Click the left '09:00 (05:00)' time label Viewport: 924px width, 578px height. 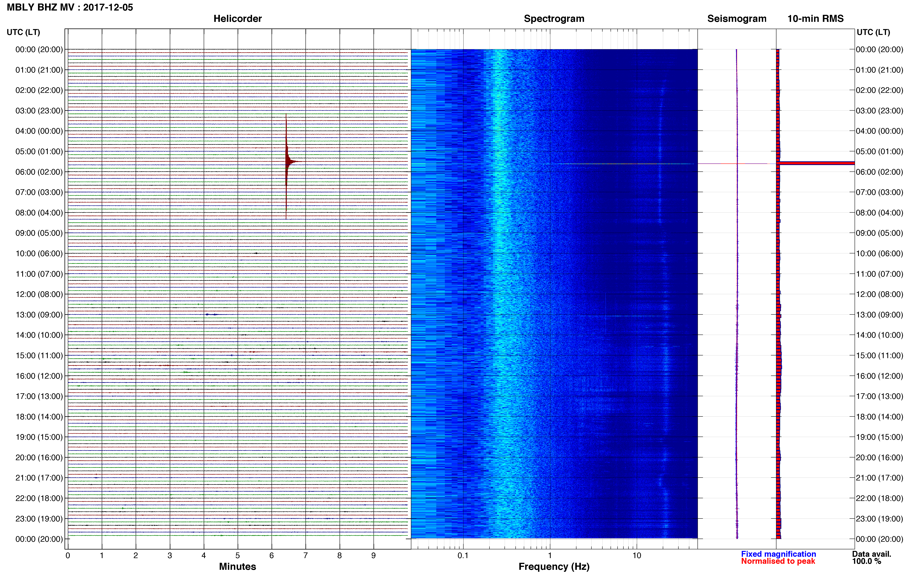point(39,233)
